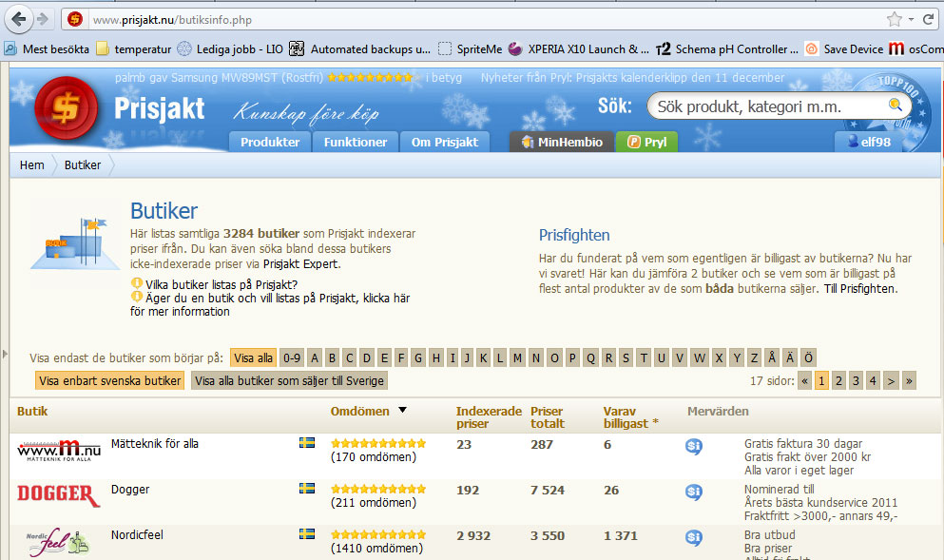Open the Produkter tab
Screen dimensions: 944x560
click(x=270, y=142)
